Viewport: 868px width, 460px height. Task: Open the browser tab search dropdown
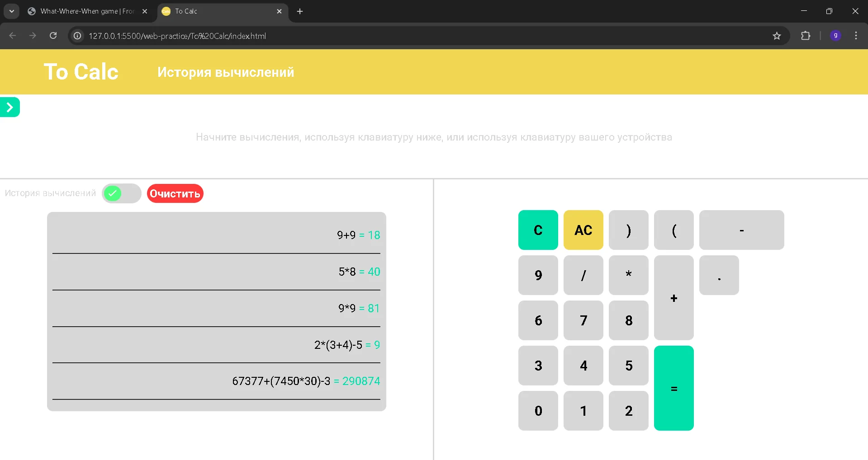[12, 11]
